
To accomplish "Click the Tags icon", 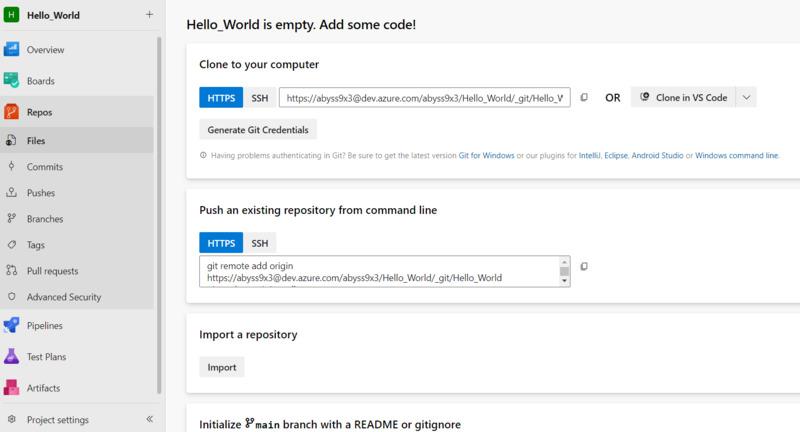I will [x=11, y=244].
